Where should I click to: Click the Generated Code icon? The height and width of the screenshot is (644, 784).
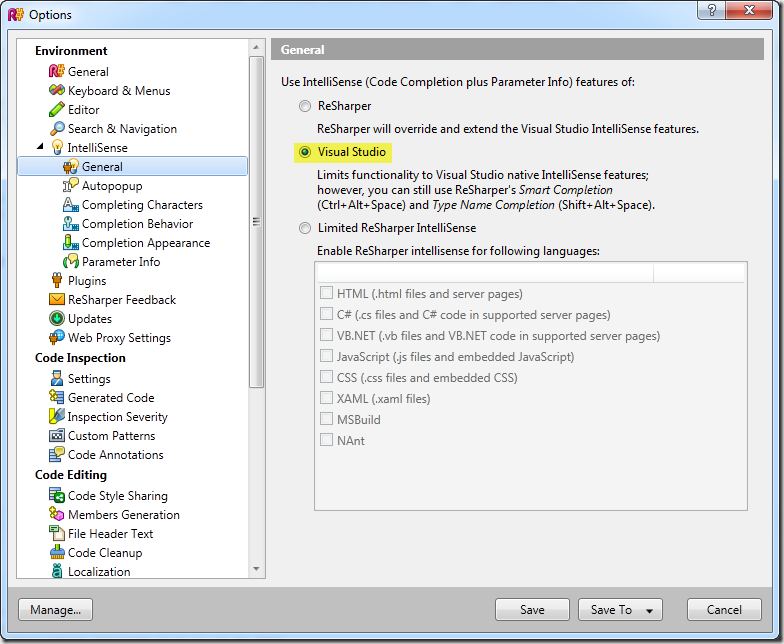point(56,397)
